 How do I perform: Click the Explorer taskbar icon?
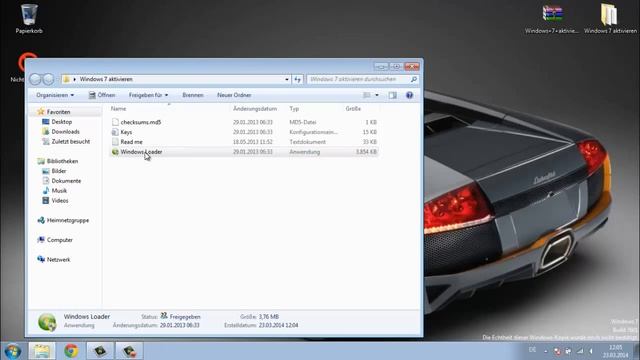[x=42, y=351]
